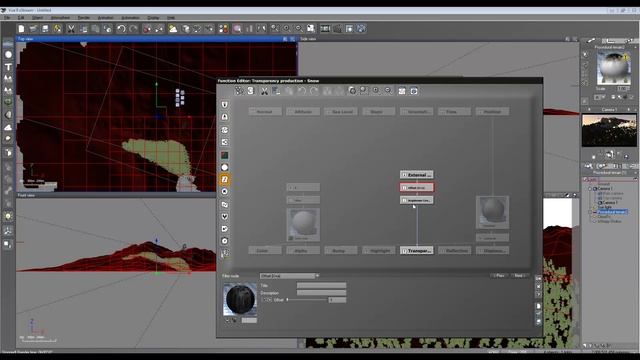Open the Object menu
This screenshot has height=360, width=640.
coord(37,18)
